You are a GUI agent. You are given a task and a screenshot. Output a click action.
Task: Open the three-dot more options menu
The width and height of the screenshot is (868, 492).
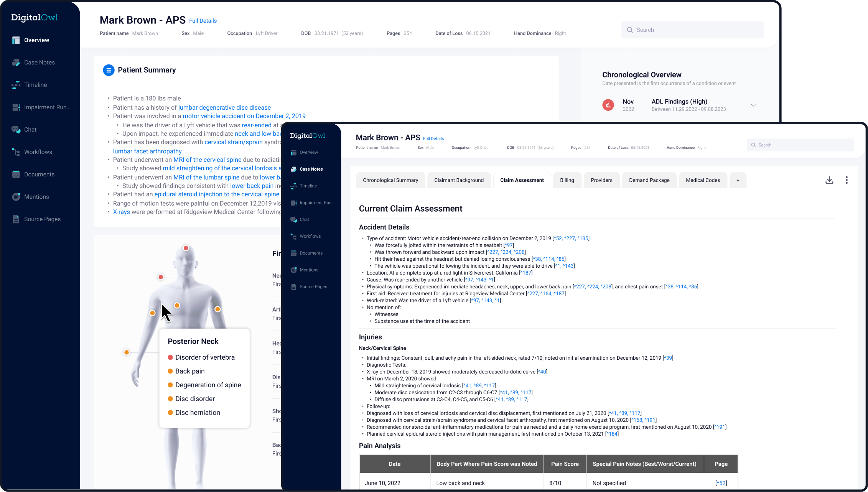[x=847, y=180]
